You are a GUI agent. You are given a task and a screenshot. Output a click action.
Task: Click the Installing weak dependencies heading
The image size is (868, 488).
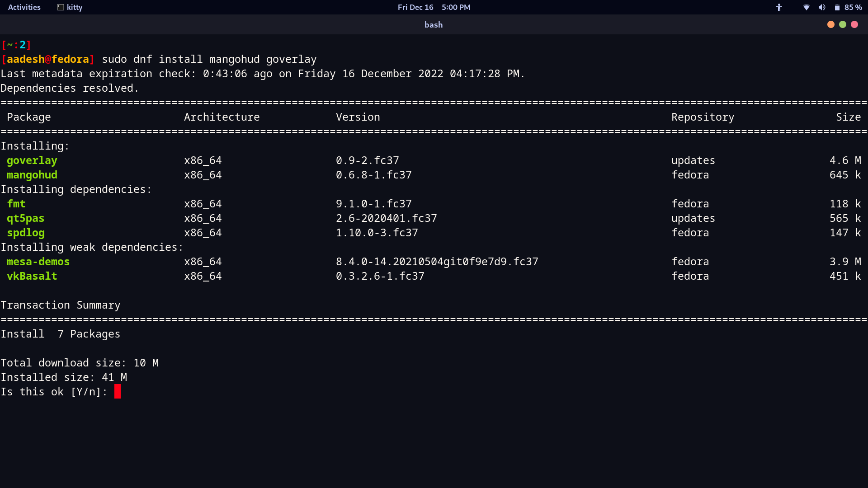(x=92, y=247)
